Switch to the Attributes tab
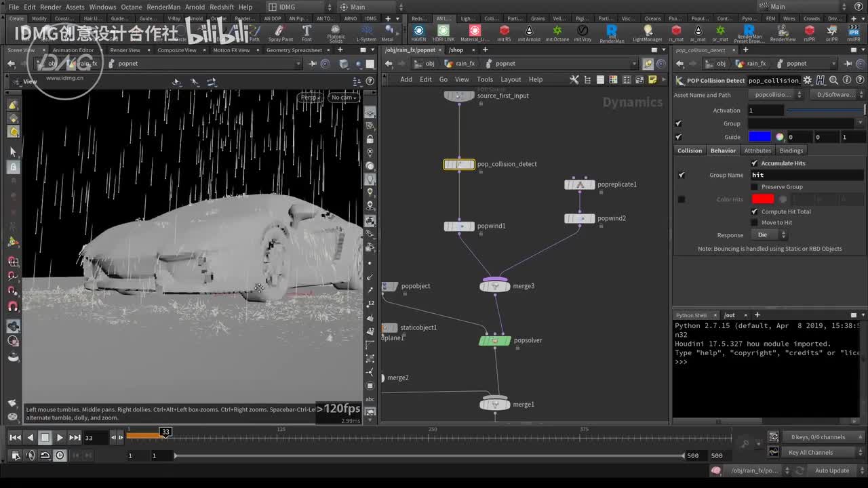The image size is (868, 488). [757, 150]
